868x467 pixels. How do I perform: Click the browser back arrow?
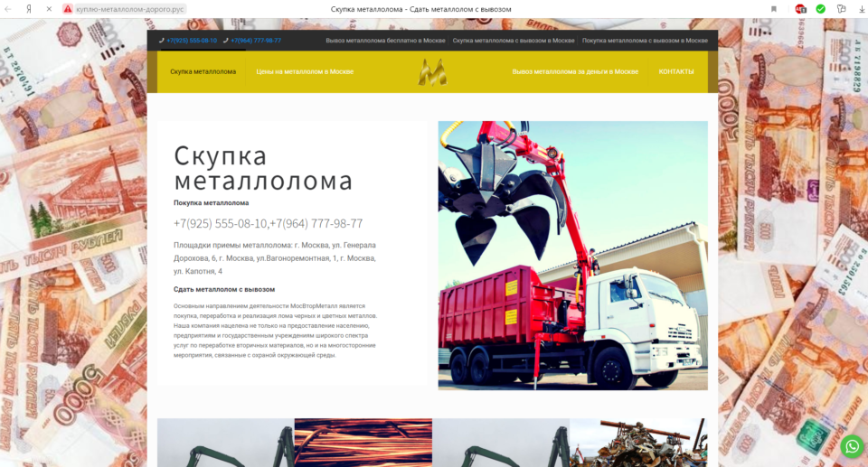[x=8, y=9]
